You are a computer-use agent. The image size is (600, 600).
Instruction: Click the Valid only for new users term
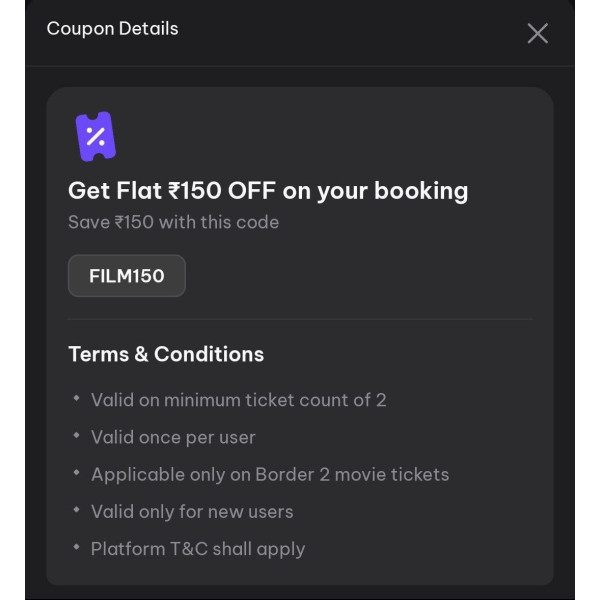(x=192, y=511)
